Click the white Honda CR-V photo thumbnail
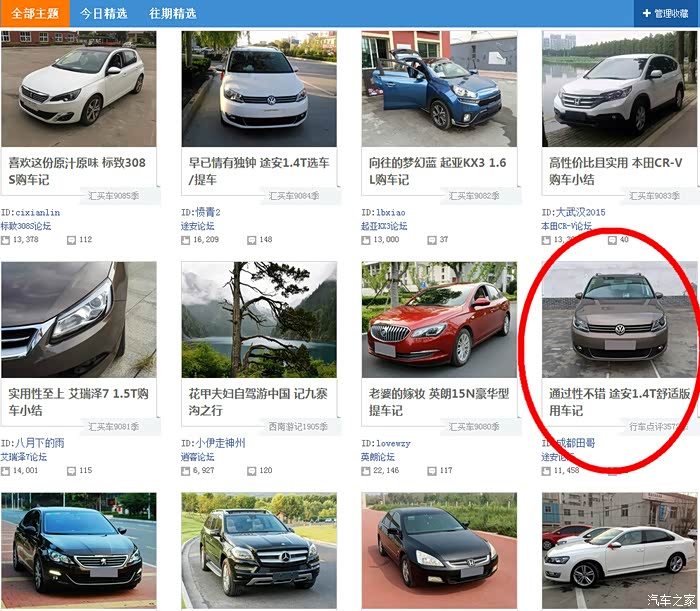700x611 pixels. coord(619,88)
